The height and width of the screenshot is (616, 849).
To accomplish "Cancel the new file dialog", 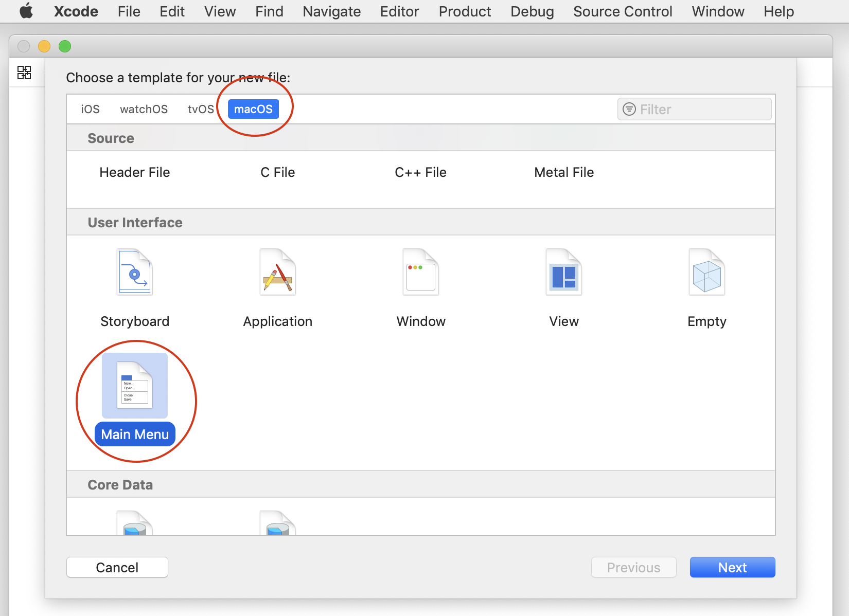I will [x=117, y=567].
